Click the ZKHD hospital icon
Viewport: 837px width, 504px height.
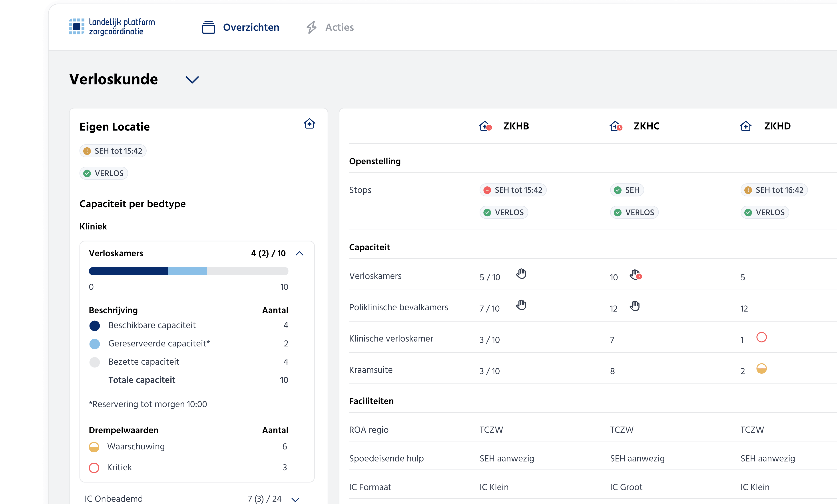(746, 126)
